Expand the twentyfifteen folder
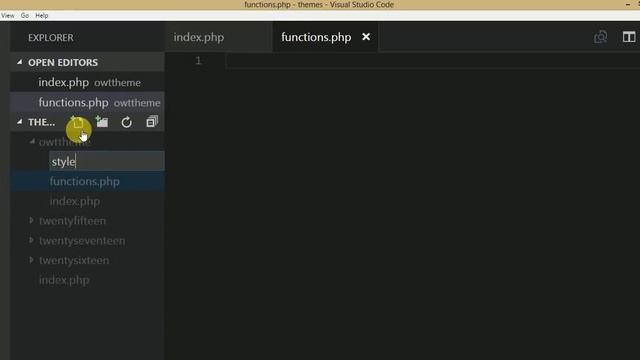 point(31,220)
